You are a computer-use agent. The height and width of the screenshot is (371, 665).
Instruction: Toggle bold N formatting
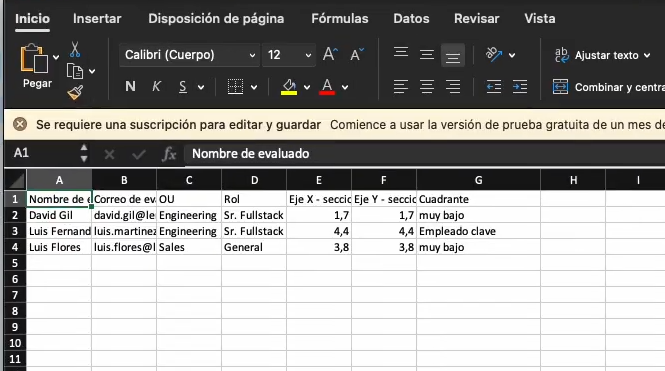point(130,86)
